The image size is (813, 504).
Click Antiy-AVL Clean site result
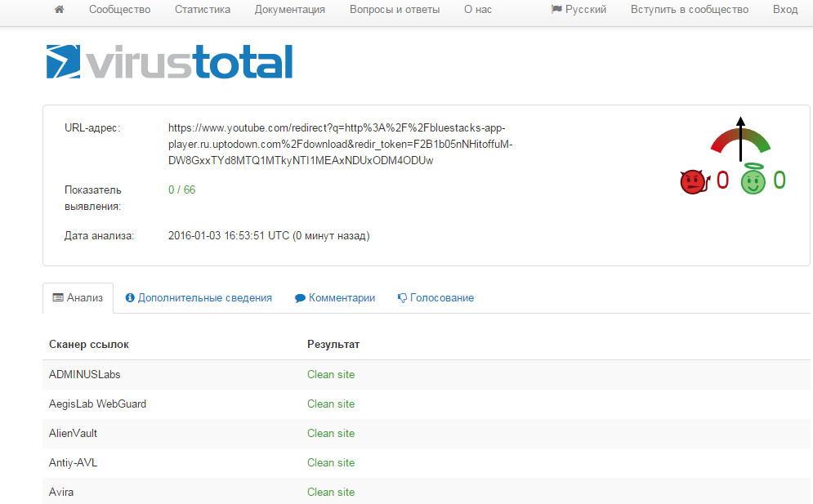click(331, 463)
